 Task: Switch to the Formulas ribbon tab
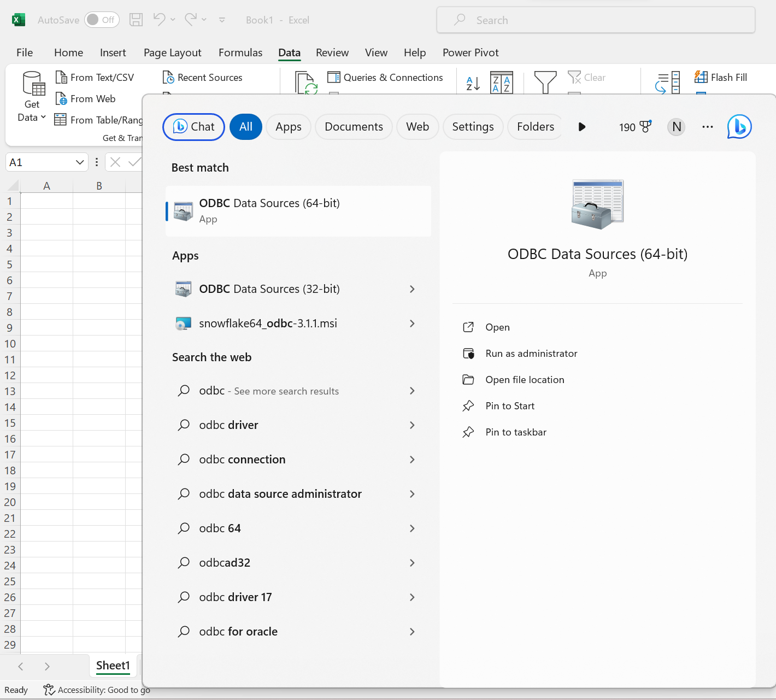(x=240, y=52)
